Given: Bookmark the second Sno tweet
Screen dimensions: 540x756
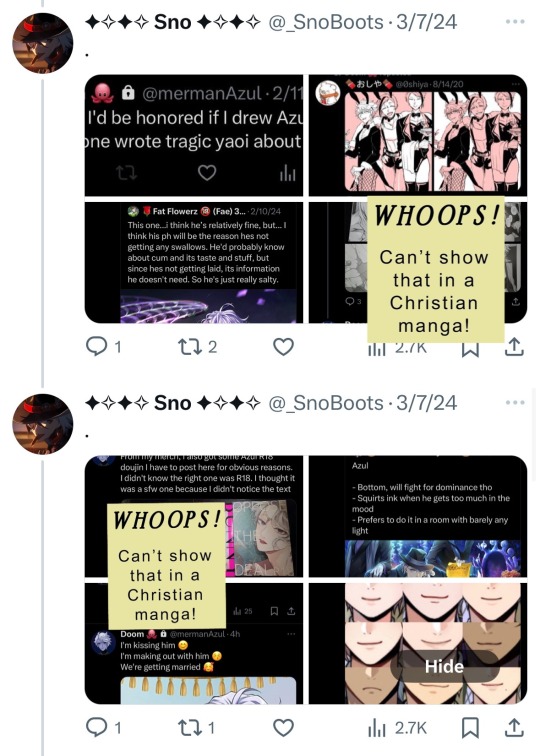Looking at the screenshot, I should click(x=470, y=728).
